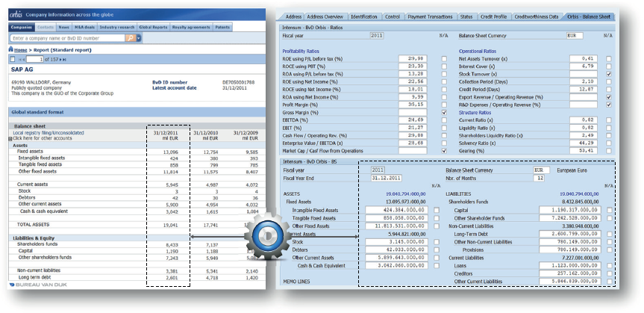Click the Fiscal Year End field 31.12.2011
The height and width of the screenshot is (313, 644).
(x=386, y=178)
